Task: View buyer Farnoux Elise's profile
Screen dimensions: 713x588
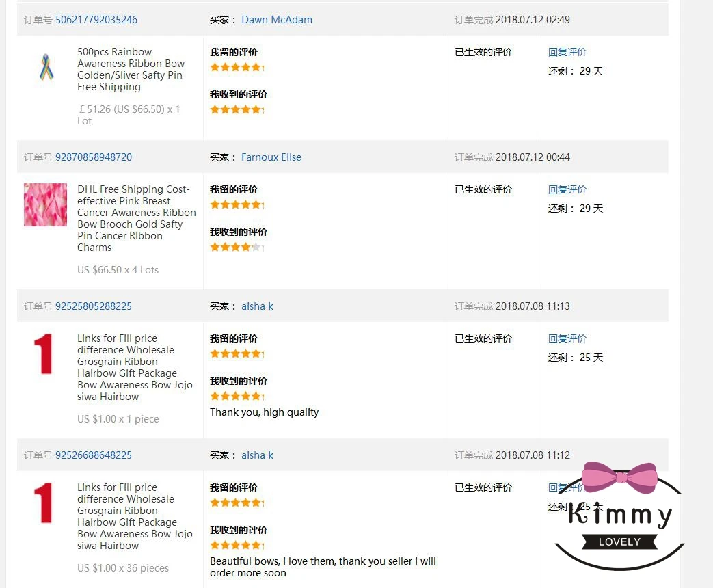Action: pyautogui.click(x=271, y=157)
